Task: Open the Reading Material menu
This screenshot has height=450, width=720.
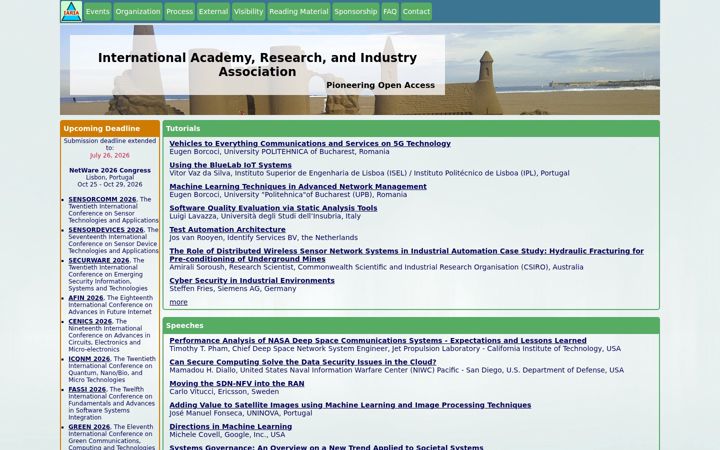Action: coord(298,11)
